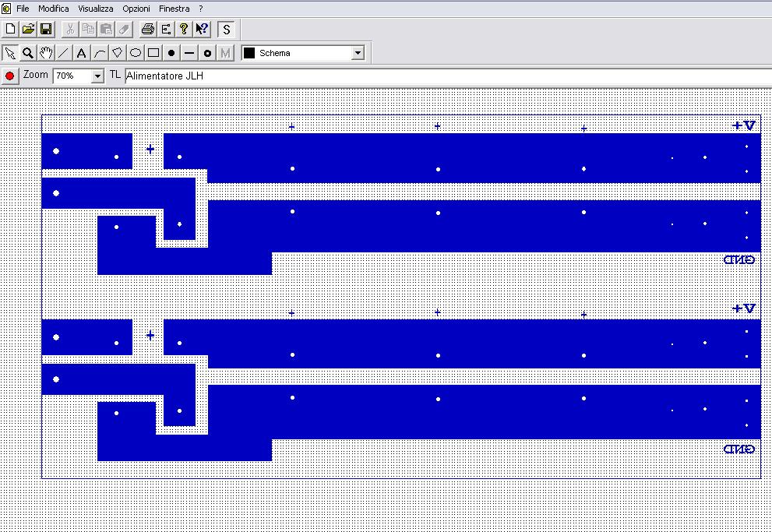Click the greyed-out scissors cut icon
This screenshot has height=532, width=772.
click(70, 29)
